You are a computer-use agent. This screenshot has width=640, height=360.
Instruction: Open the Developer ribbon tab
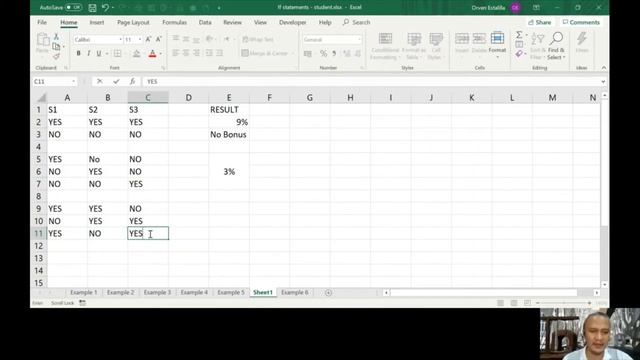(x=292, y=22)
